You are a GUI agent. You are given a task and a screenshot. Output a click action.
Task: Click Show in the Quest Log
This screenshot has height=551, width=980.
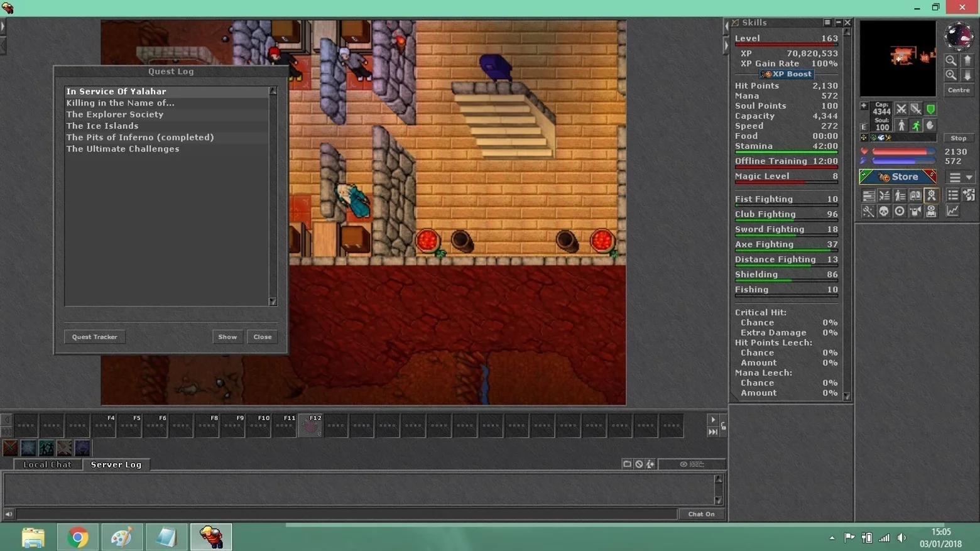[x=227, y=337]
